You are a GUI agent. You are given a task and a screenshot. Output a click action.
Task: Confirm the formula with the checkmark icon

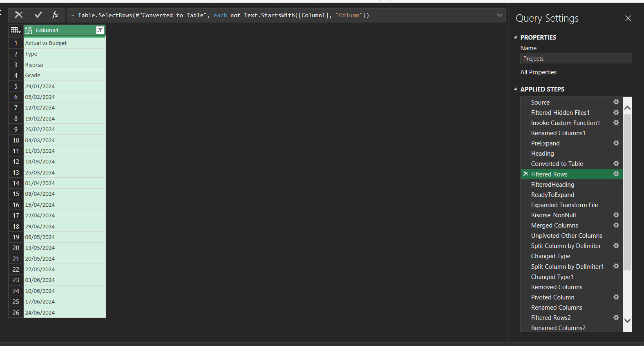[x=38, y=15]
